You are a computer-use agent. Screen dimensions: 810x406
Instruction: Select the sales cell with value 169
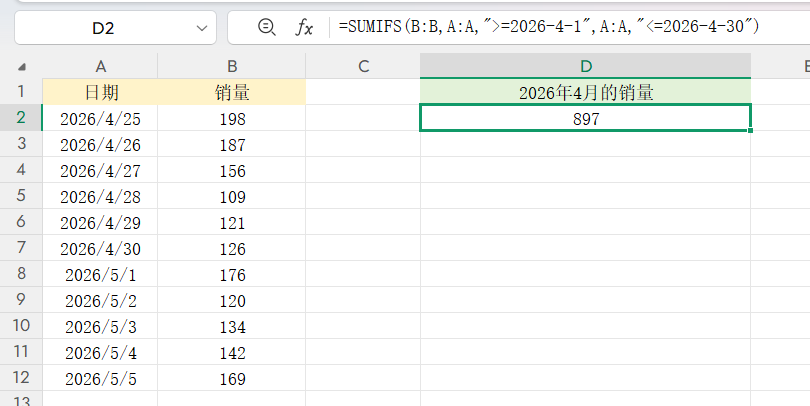pyautogui.click(x=232, y=378)
